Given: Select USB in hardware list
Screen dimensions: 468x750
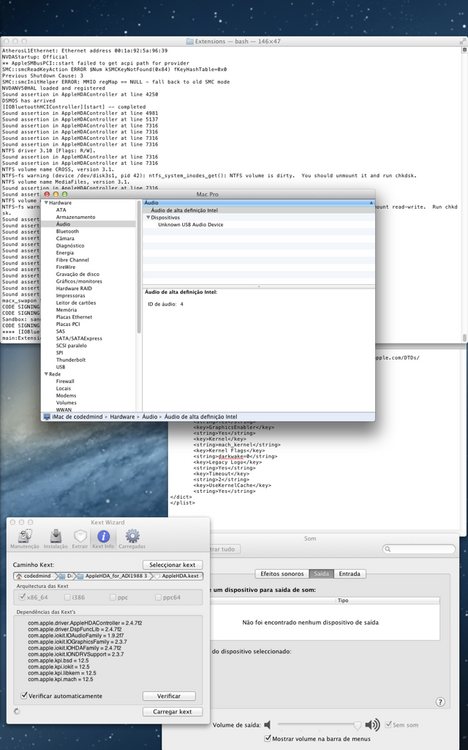Looking at the screenshot, I should pyautogui.click(x=60, y=367).
